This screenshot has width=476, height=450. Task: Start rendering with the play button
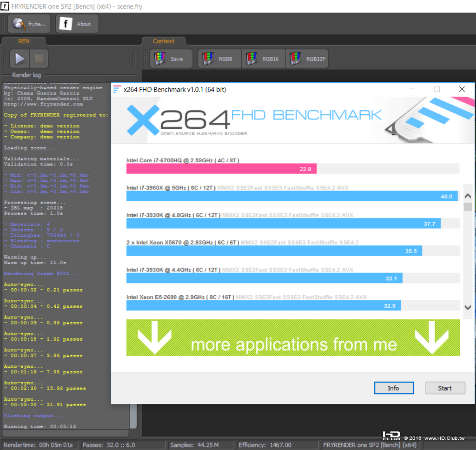pyautogui.click(x=20, y=59)
